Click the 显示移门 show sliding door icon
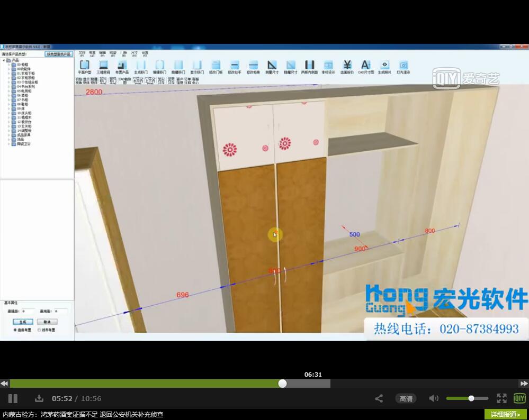 click(x=197, y=67)
